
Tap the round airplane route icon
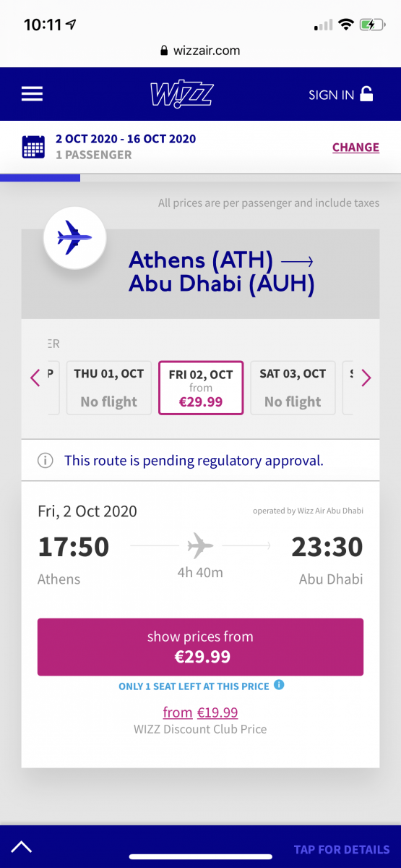74,238
